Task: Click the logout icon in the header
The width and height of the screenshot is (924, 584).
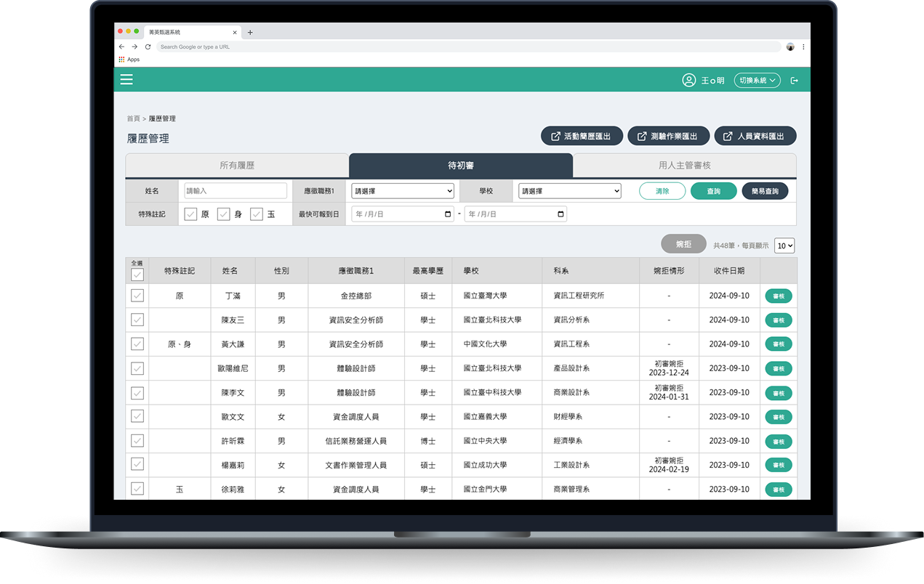Action: [x=795, y=81]
